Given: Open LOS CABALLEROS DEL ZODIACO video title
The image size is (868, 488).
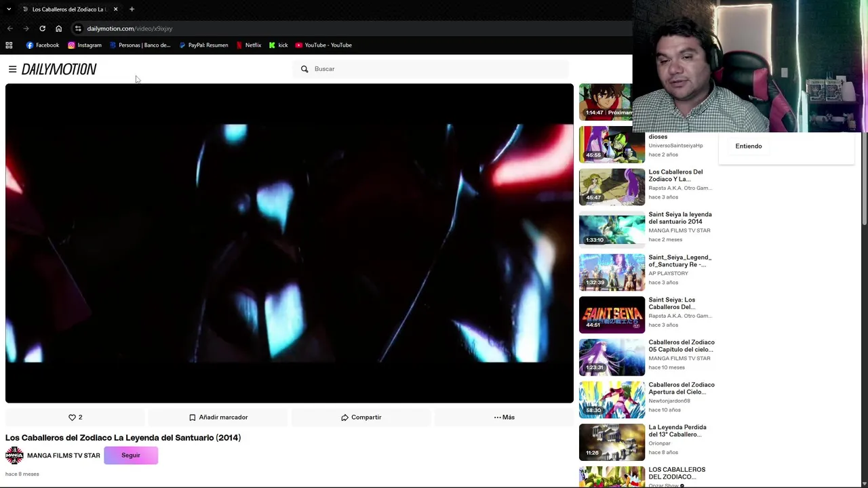Looking at the screenshot, I should [x=677, y=473].
